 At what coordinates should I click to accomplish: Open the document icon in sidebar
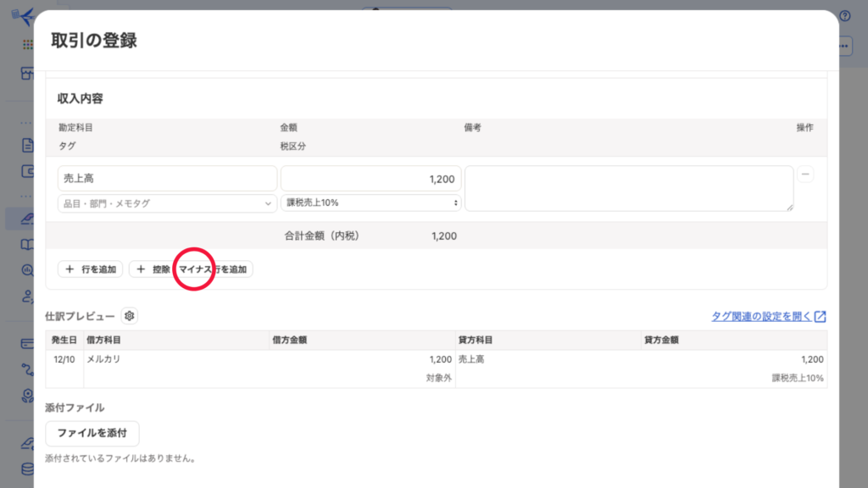coord(27,145)
